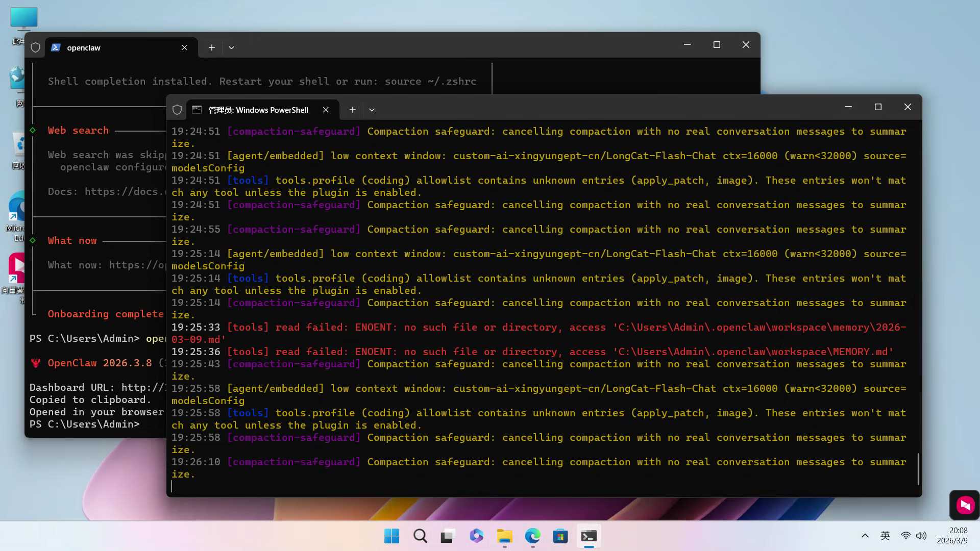
Task: Show hidden system tray icons chevron
Action: pos(865,536)
